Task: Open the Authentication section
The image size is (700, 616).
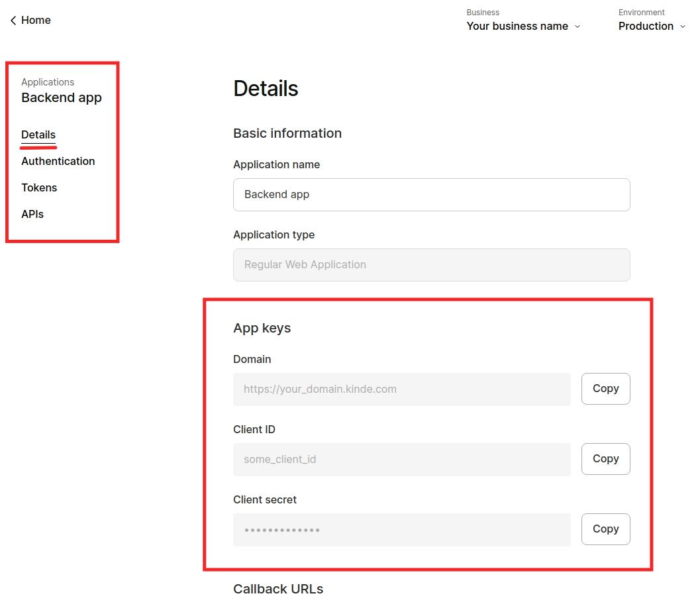Action: [x=58, y=161]
